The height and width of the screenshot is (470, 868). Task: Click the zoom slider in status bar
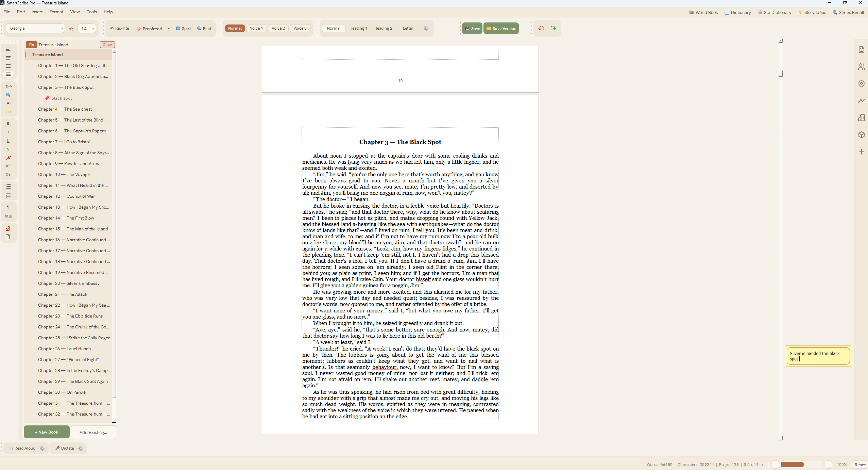(801, 465)
